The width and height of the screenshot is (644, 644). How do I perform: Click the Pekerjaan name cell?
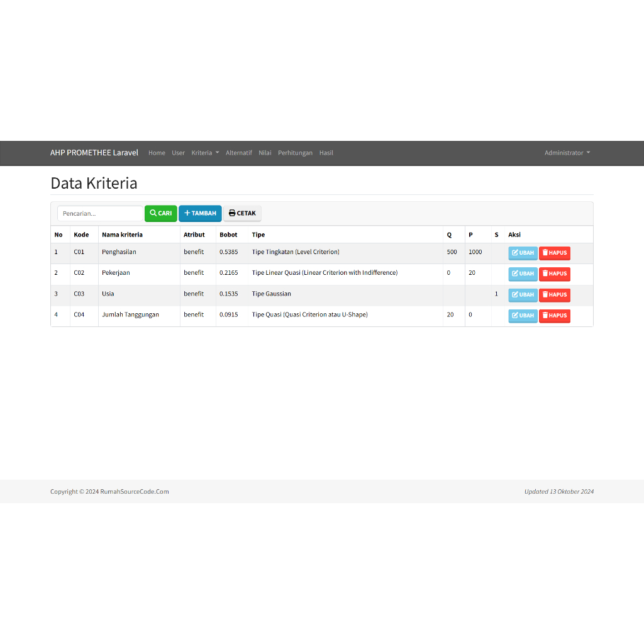click(x=116, y=273)
